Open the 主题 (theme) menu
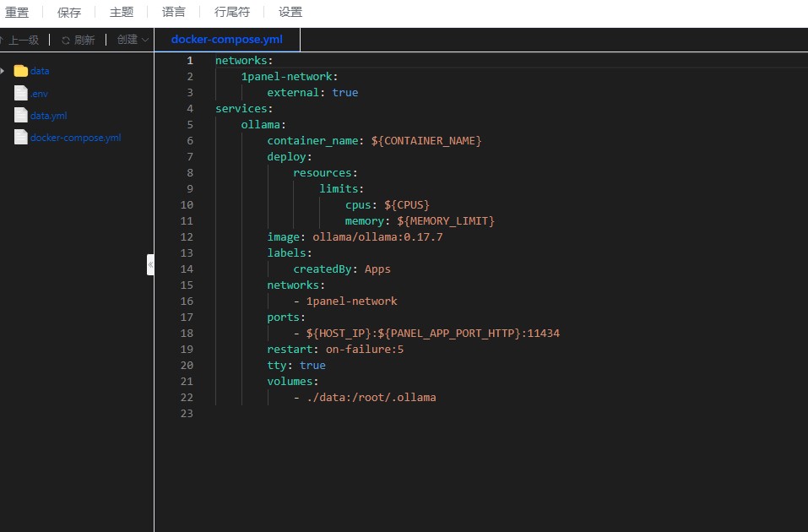 (x=122, y=13)
